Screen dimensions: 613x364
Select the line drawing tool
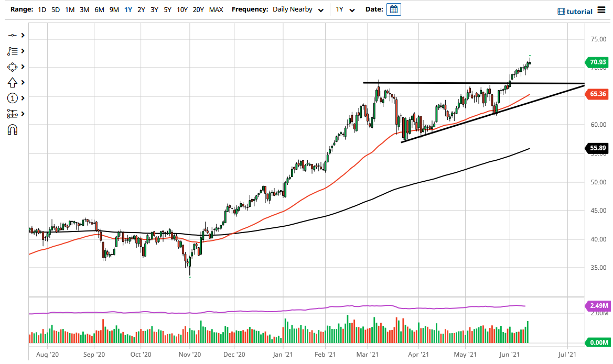pos(14,35)
